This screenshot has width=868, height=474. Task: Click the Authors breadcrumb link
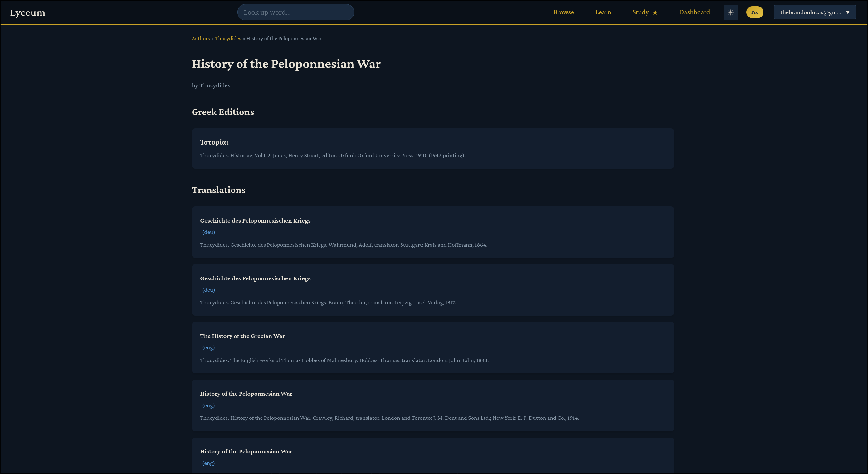point(201,38)
